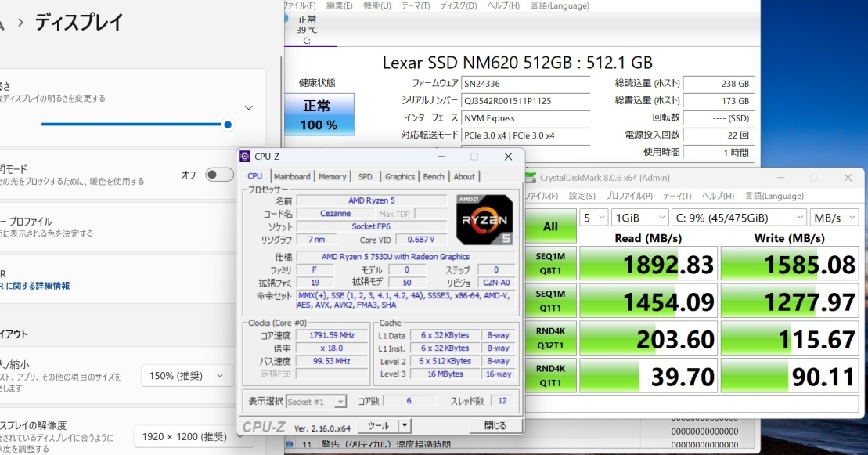This screenshot has height=455, width=868.
Task: Run the SEQ1M Q8T1 test
Action: (x=550, y=262)
